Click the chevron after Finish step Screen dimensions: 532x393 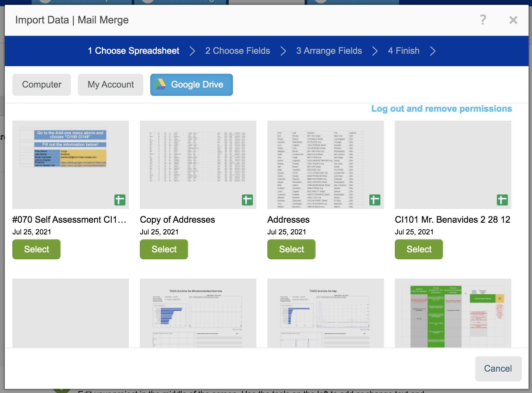pyautogui.click(x=433, y=51)
